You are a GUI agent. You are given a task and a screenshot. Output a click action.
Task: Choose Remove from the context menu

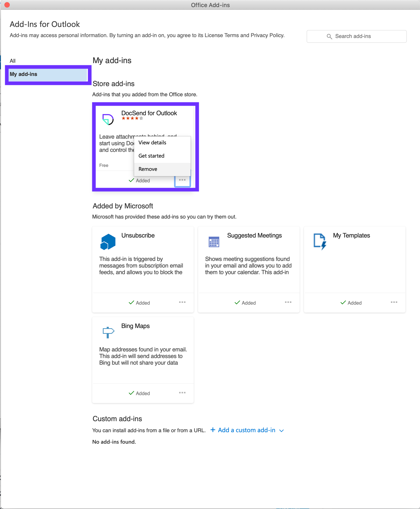[162, 169]
